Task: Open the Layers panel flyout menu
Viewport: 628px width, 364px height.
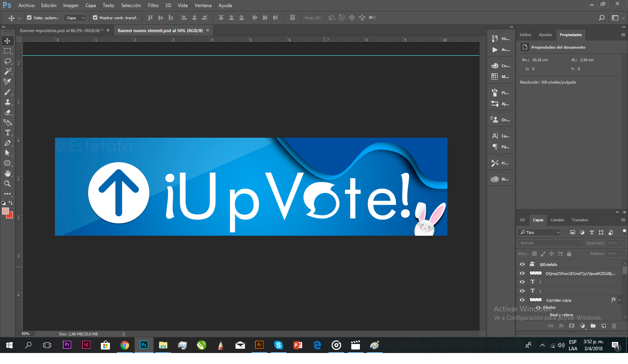Action: pyautogui.click(x=623, y=220)
